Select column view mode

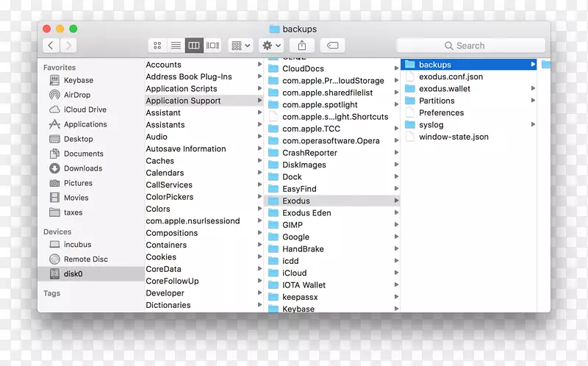click(194, 46)
